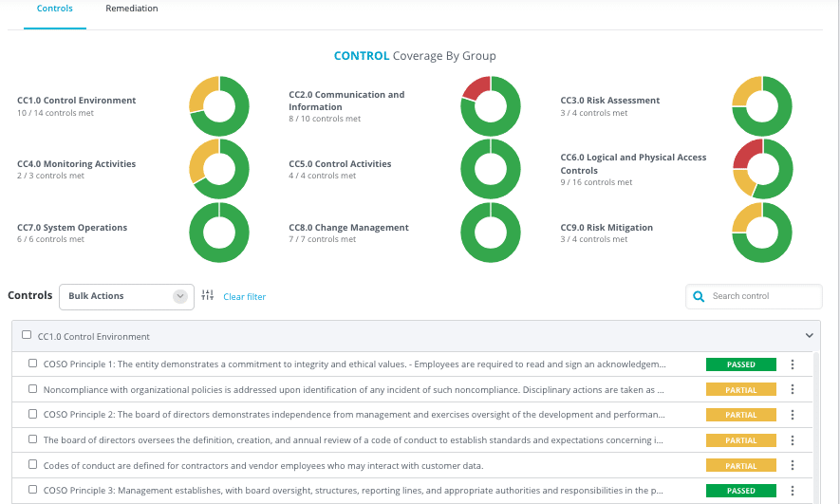
Task: Tick the checkbox for contractor codes of conduct row
Action: tap(32, 464)
